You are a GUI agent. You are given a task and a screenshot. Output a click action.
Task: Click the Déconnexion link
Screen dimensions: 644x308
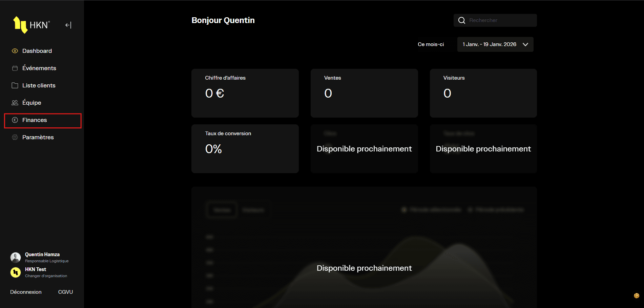[26, 292]
